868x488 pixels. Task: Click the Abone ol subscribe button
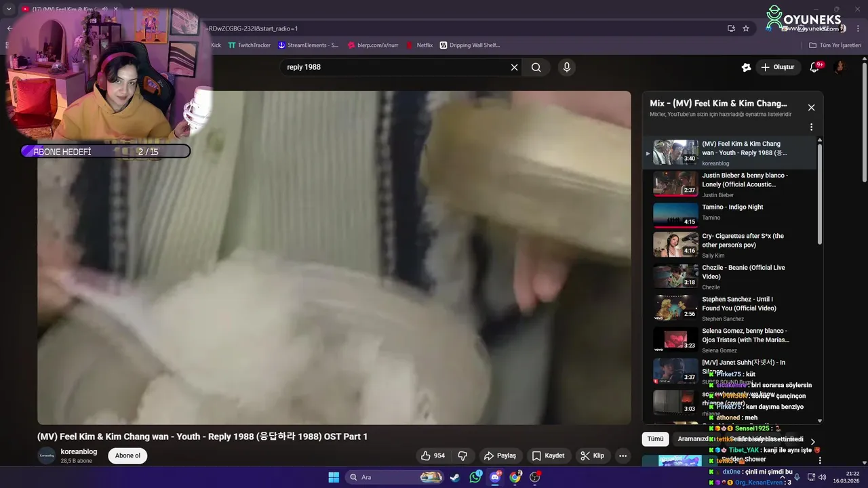click(x=127, y=455)
